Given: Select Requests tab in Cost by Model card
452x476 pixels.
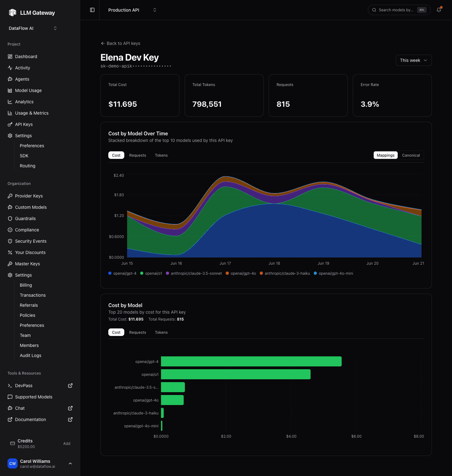Looking at the screenshot, I should point(137,332).
